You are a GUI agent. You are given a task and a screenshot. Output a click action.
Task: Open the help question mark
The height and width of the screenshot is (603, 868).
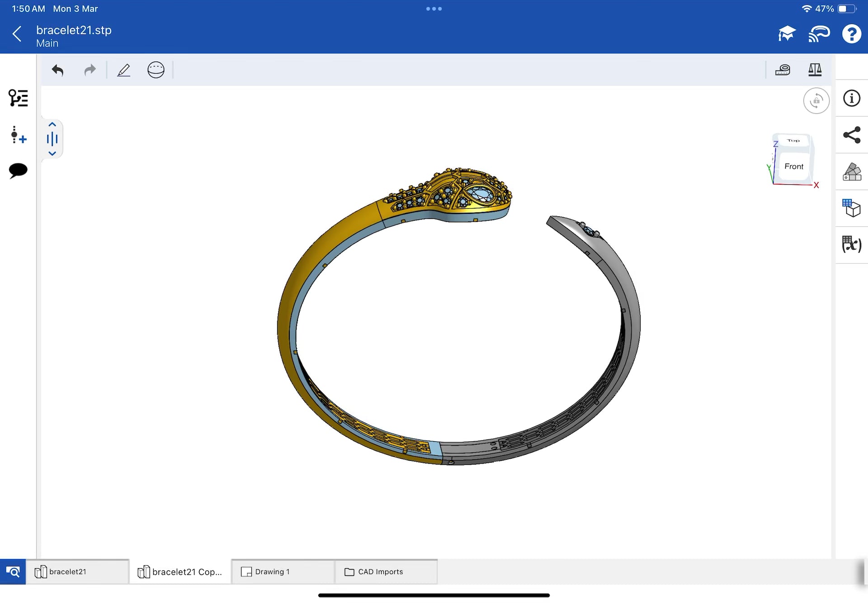tap(851, 34)
